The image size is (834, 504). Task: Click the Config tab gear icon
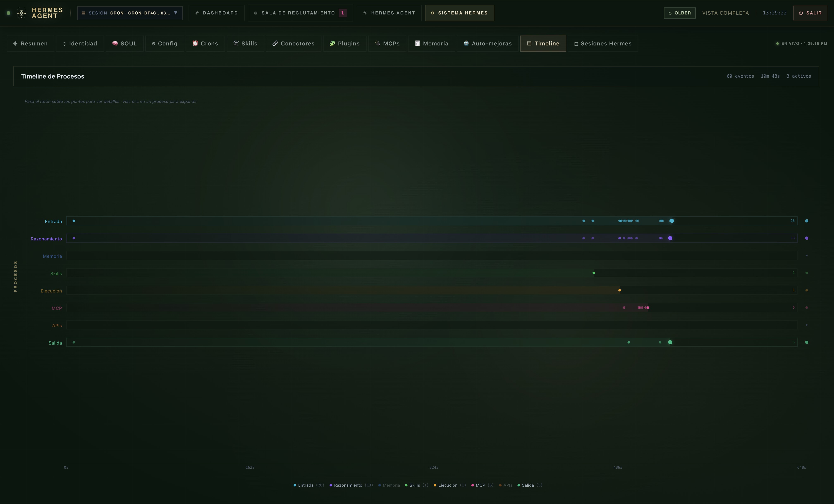[153, 44]
